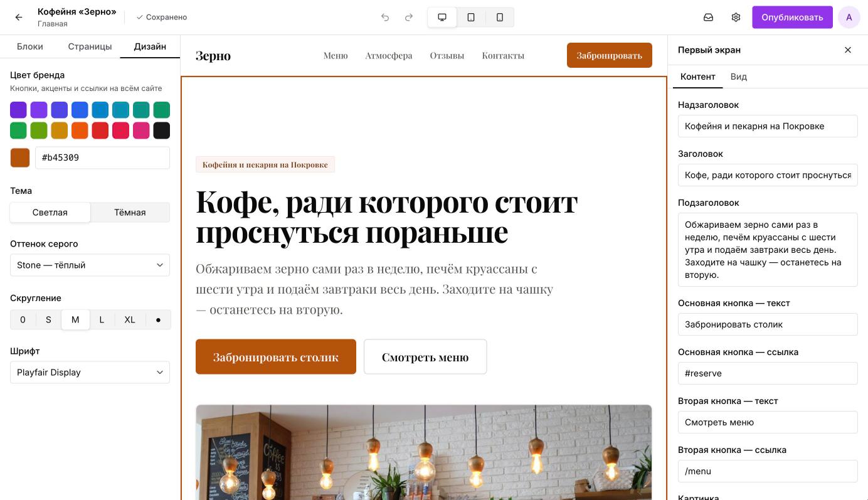Pick the sky blue brand color
Viewport: 868px width, 500px height.
[x=100, y=110]
